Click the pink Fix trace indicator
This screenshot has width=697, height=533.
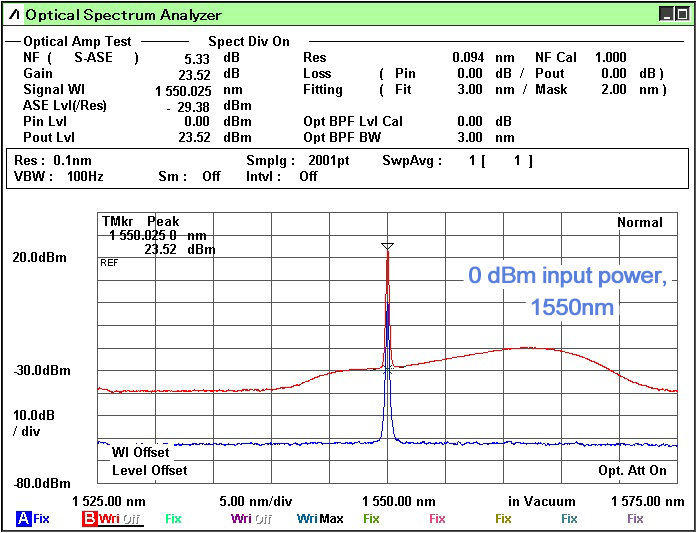tap(437, 519)
